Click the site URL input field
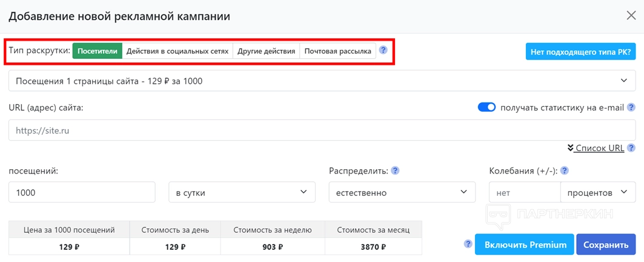The height and width of the screenshot is (262, 644). 322,130
